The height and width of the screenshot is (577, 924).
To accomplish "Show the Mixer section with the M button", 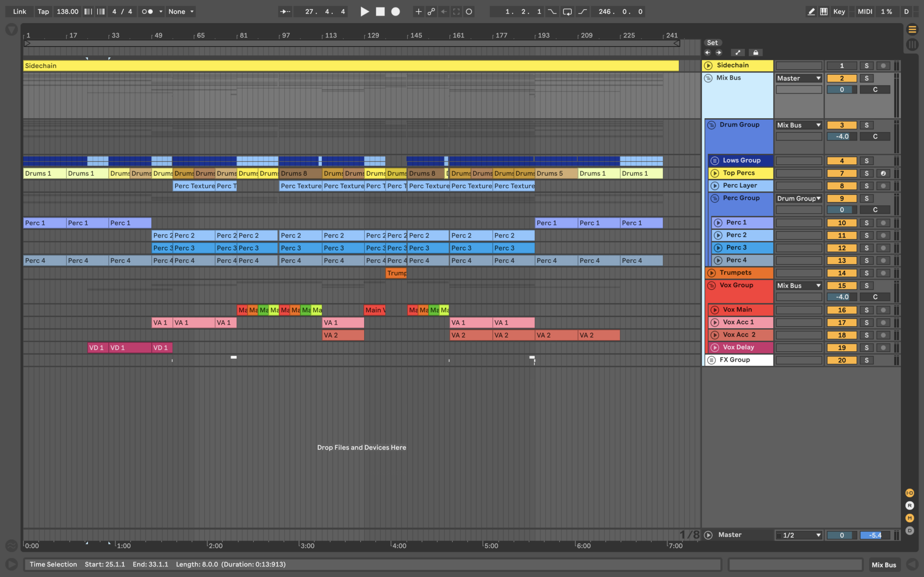I will (x=910, y=518).
